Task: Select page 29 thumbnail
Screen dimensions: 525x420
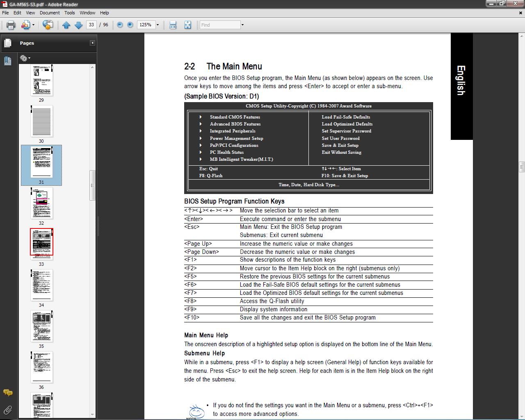Action: pos(41,80)
